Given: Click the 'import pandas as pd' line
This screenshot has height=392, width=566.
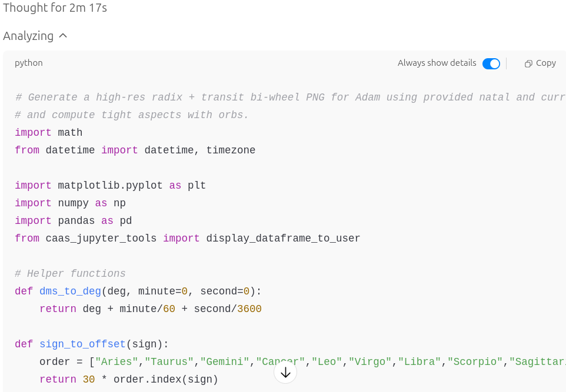Looking at the screenshot, I should [73, 221].
